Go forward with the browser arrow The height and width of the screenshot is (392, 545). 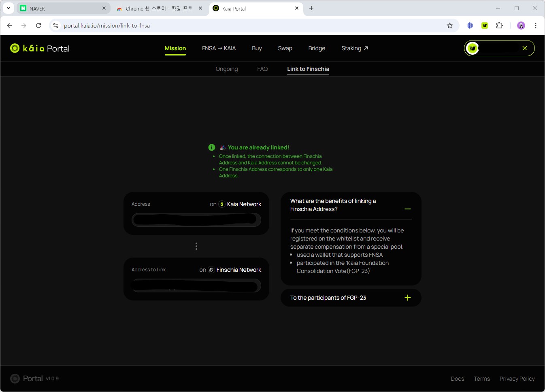tap(24, 26)
